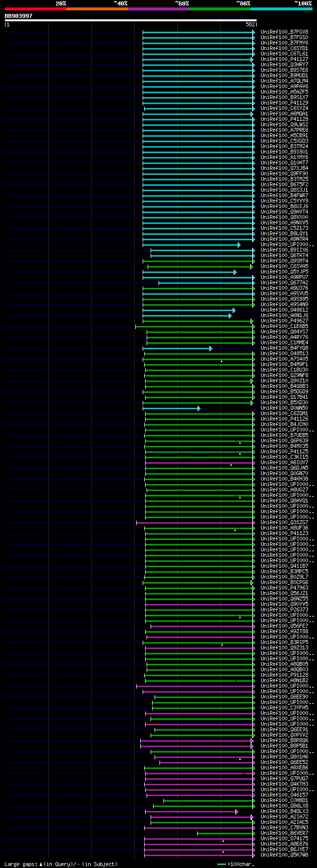The image size is (317, 868).
Task: Open hit UniRef100_Q29NF8
Action: click(x=284, y=376)
